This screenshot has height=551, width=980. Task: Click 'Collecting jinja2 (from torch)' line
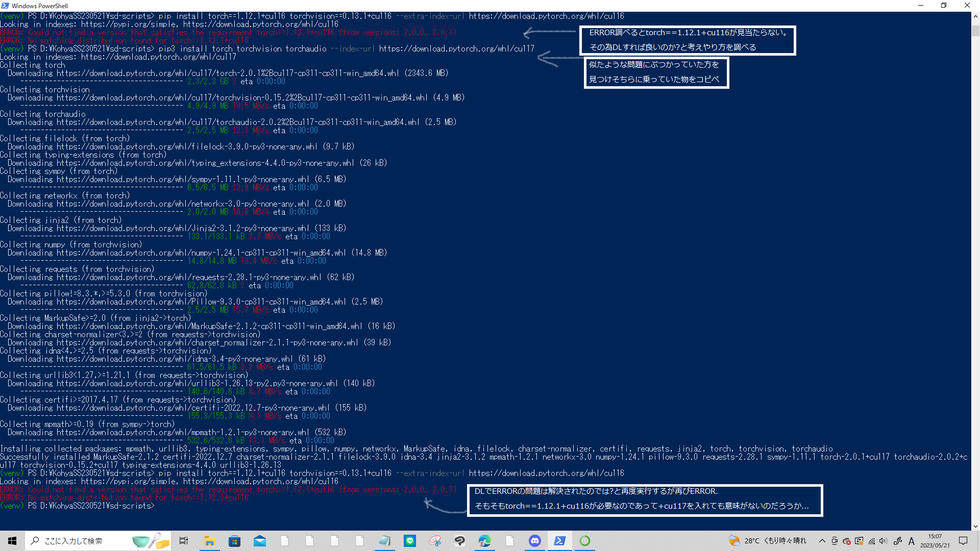coord(61,220)
